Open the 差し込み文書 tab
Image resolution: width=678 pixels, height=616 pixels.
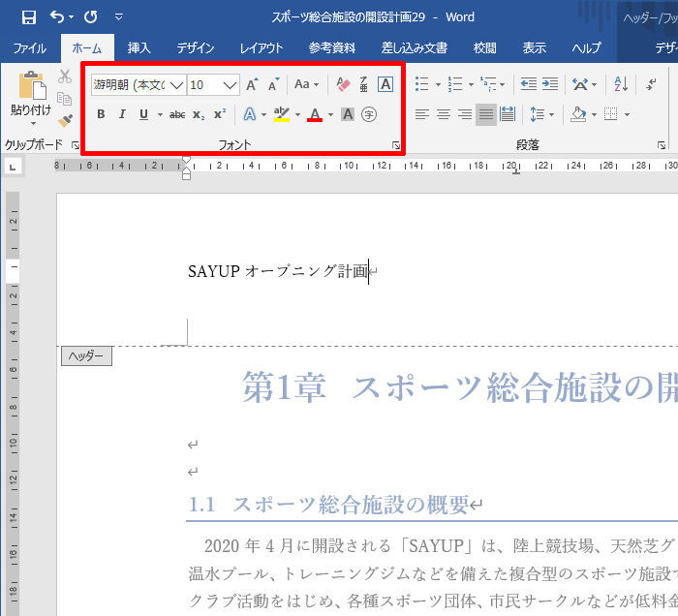[x=414, y=48]
